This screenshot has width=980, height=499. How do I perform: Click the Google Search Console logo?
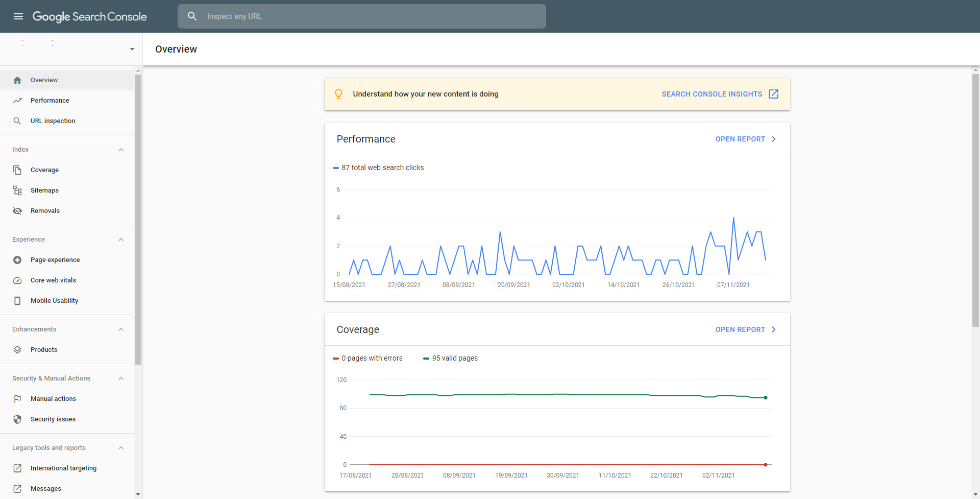pyautogui.click(x=90, y=16)
